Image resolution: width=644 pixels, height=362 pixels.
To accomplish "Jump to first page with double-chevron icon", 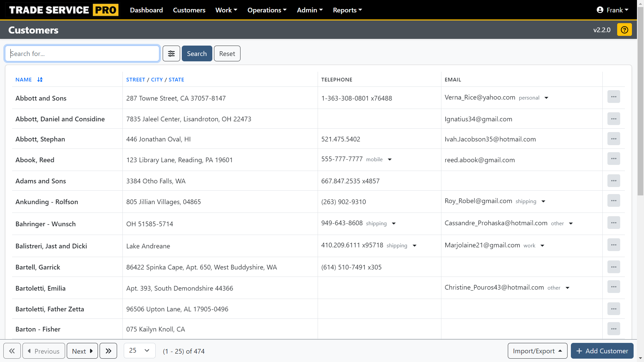I will [x=12, y=351].
